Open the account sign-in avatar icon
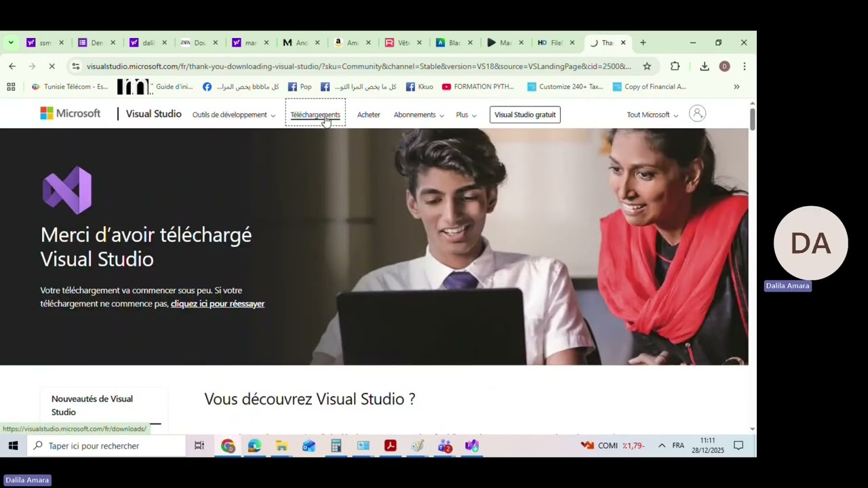This screenshot has width=868, height=488. 697,114
